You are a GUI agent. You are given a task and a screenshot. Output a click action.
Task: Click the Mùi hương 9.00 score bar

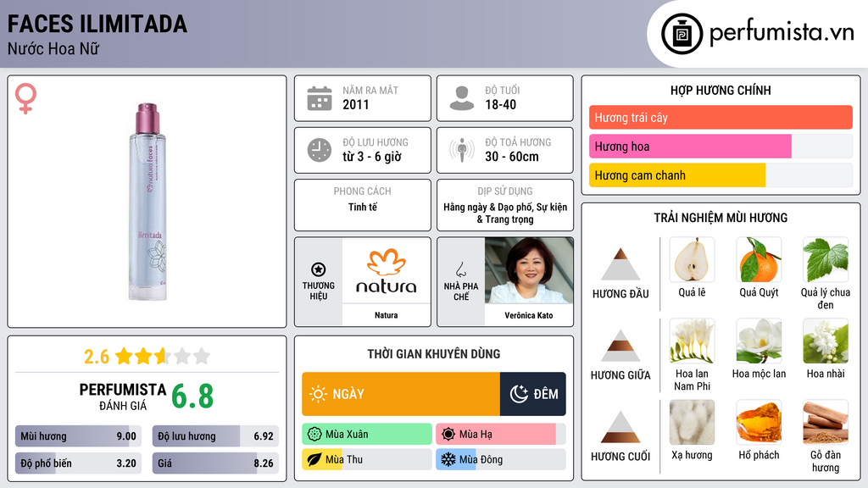click(78, 436)
